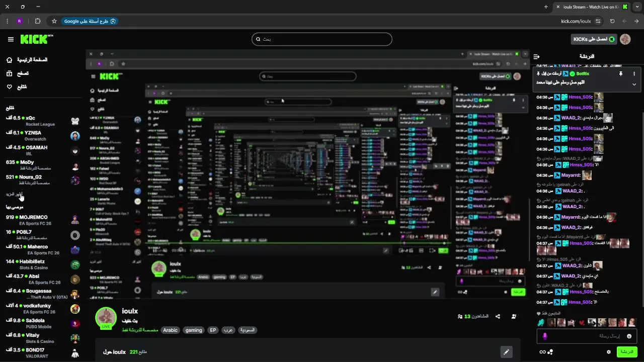The image size is (644, 362).
Task: Select the ioulx Stream browser tab
Action: (593, 7)
